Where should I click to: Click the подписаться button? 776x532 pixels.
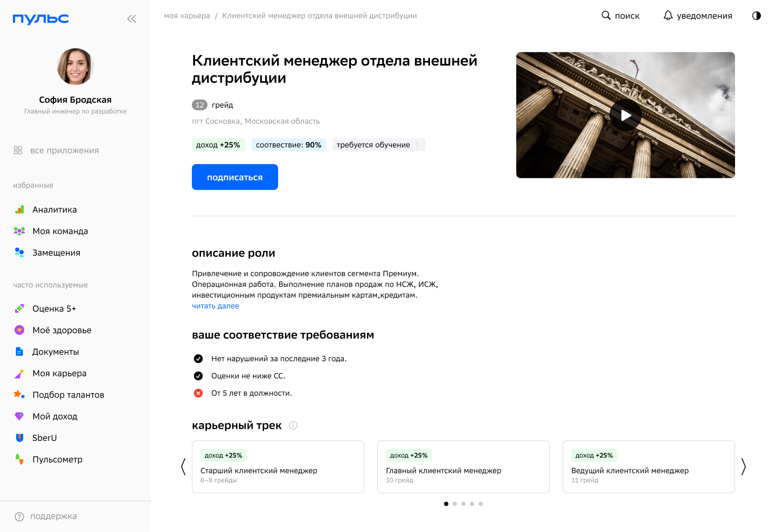(235, 177)
